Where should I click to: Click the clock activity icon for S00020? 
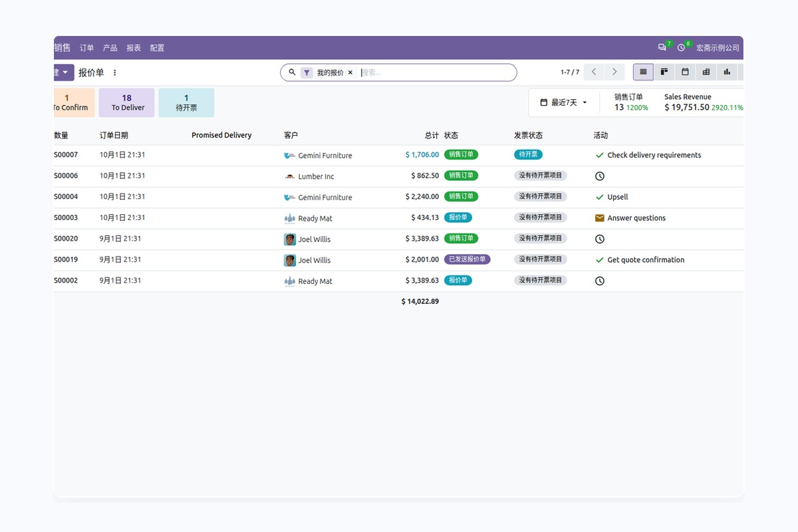(600, 239)
